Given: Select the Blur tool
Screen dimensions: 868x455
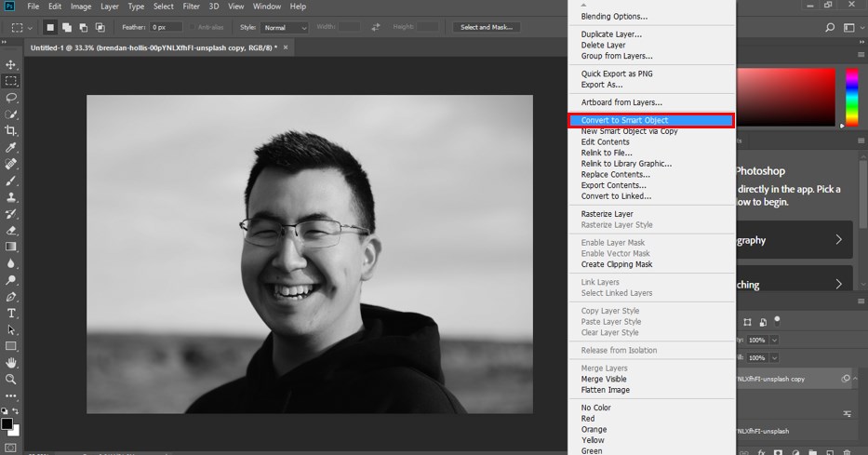Looking at the screenshot, I should pos(10,263).
